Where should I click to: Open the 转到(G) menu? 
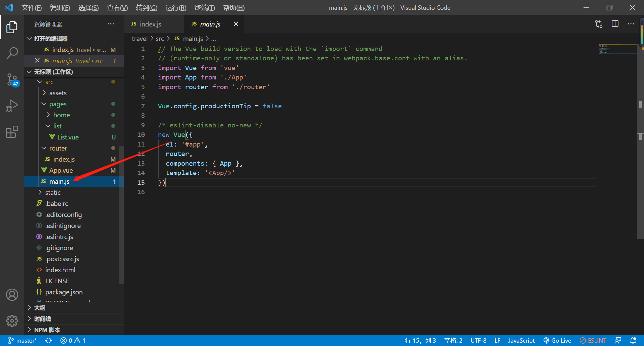(x=147, y=7)
